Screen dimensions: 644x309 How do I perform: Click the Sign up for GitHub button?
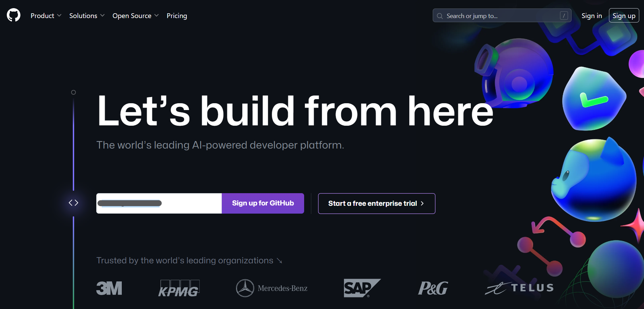pos(263,203)
